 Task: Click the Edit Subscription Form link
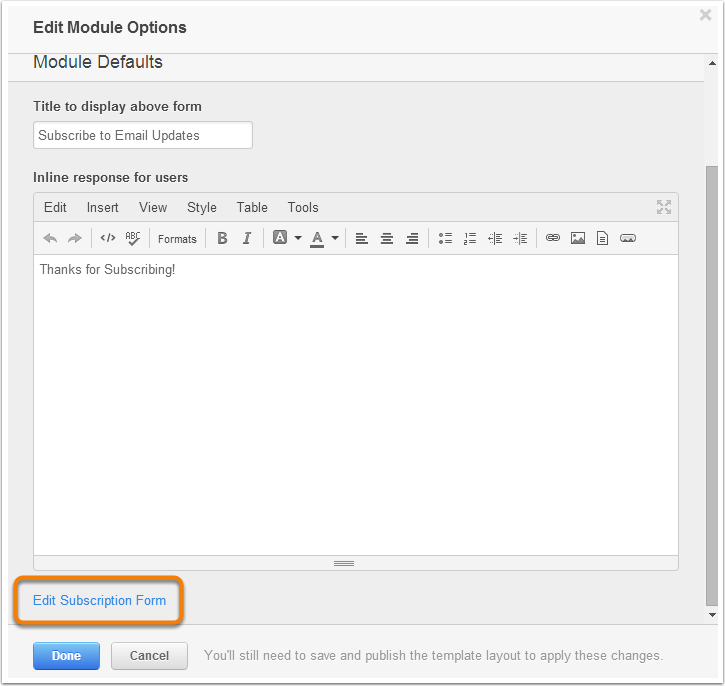(99, 600)
